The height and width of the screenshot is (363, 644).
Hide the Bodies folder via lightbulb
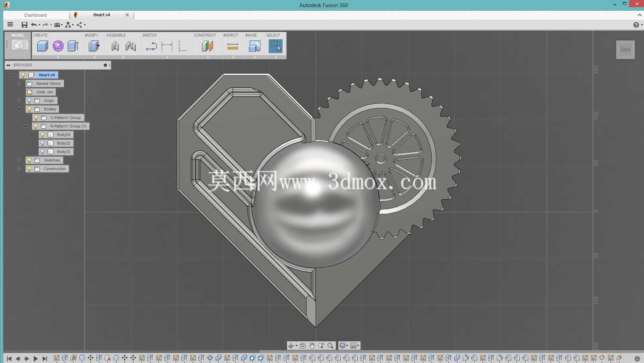pos(29,109)
